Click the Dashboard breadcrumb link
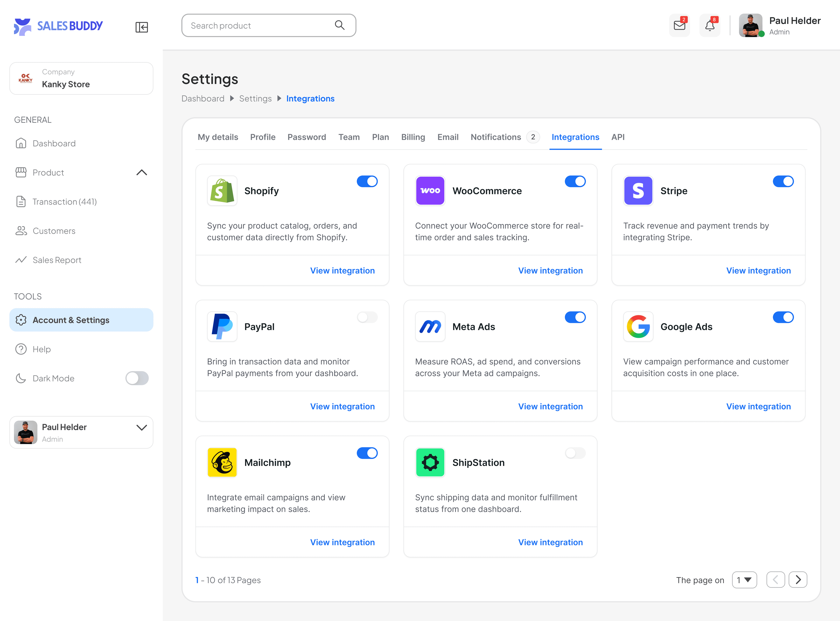840x621 pixels. pyautogui.click(x=203, y=98)
